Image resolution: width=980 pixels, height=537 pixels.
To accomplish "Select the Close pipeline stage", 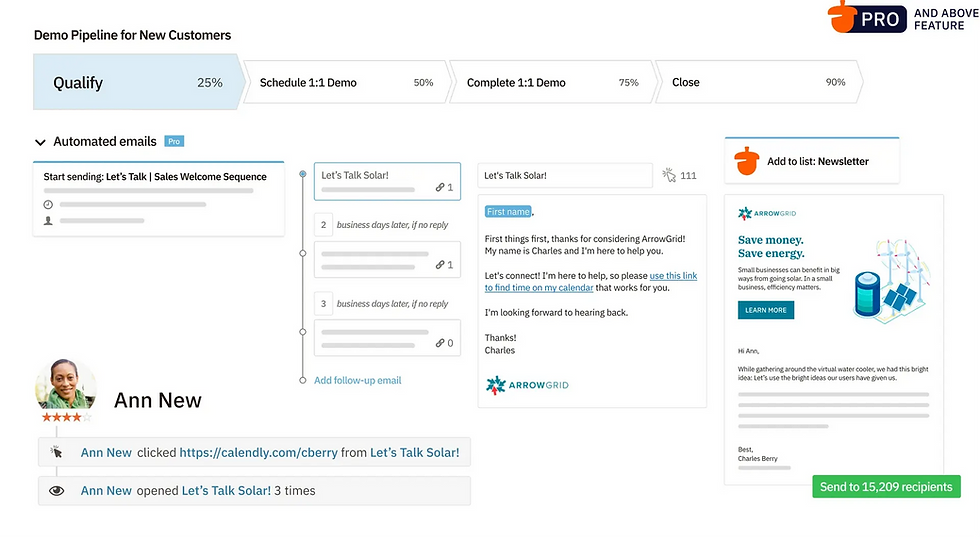I will 758,83.
